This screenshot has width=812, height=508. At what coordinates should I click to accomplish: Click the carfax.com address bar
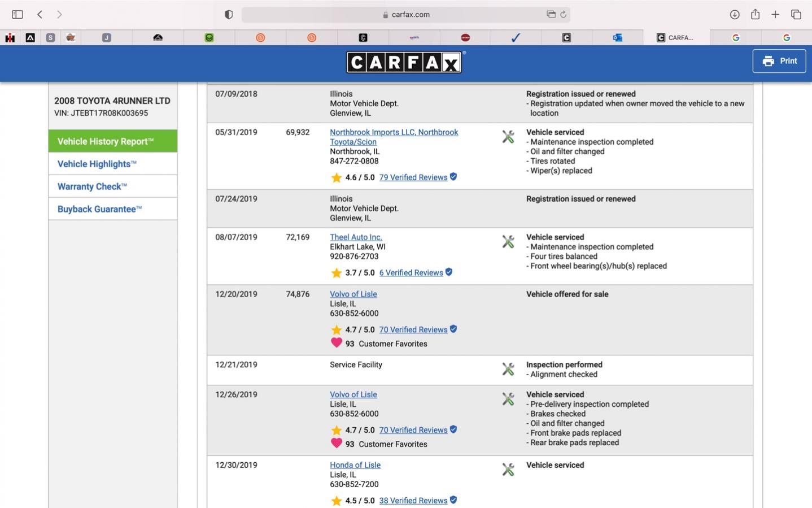406,15
